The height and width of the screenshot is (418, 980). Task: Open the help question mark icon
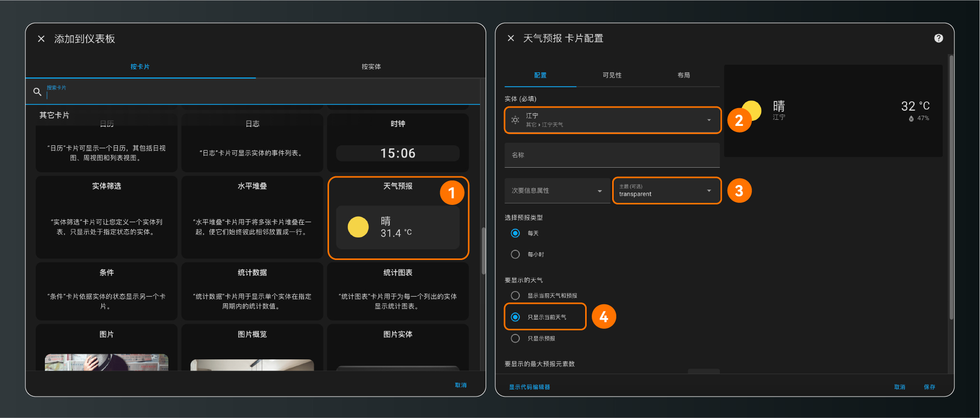pos(938,38)
